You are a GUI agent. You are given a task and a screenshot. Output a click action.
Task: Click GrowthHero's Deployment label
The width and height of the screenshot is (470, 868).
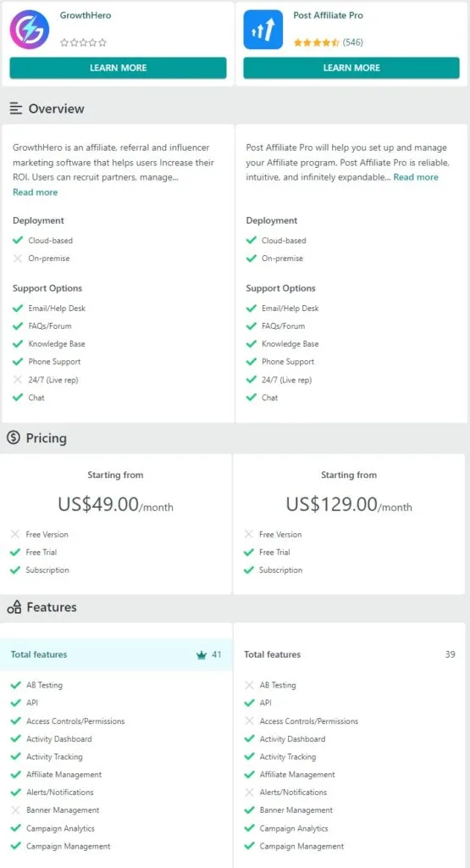(x=38, y=220)
